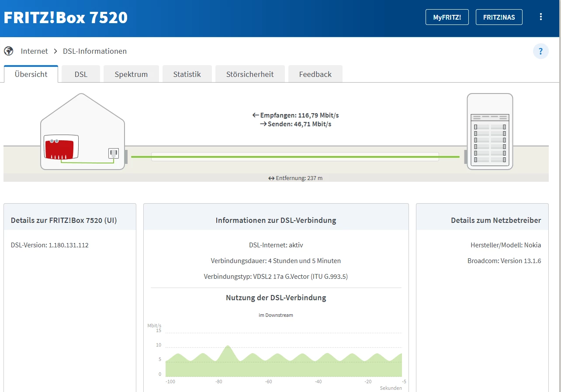Click the Verbindungsdauer: 4 Stunden und 5 Minuten text
Screen dimensions: 561x392
click(276, 261)
